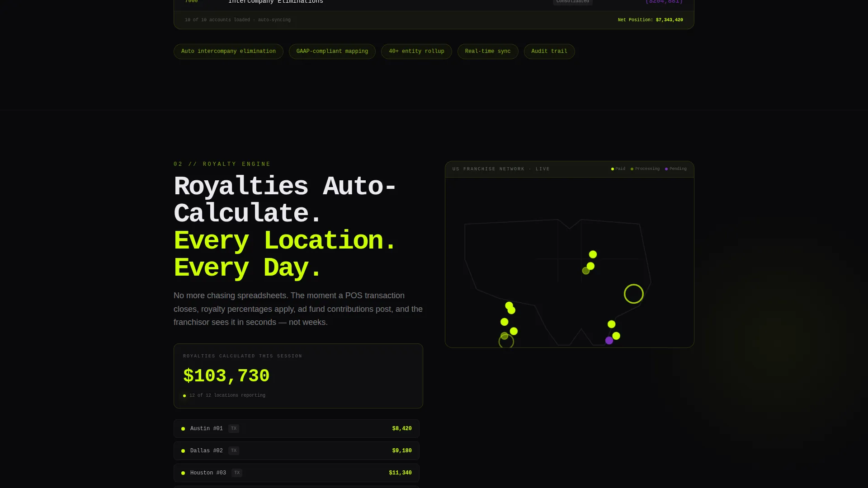Click the Auto intercompany elimination pill

pos(228,52)
